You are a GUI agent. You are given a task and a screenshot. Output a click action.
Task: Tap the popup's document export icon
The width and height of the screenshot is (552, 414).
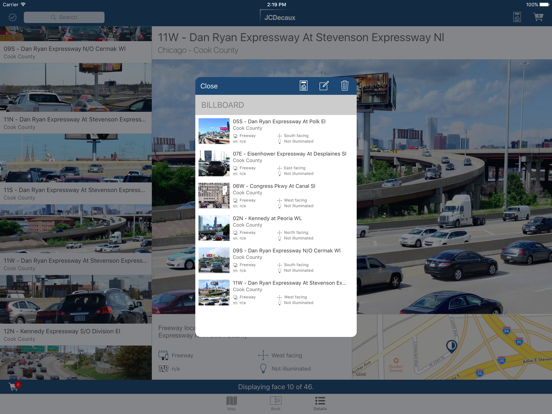pyautogui.click(x=303, y=86)
